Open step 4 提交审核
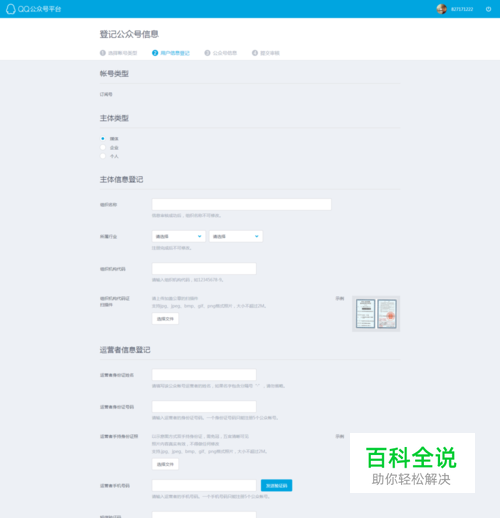Viewport: 500px width, 518px height. [x=266, y=53]
